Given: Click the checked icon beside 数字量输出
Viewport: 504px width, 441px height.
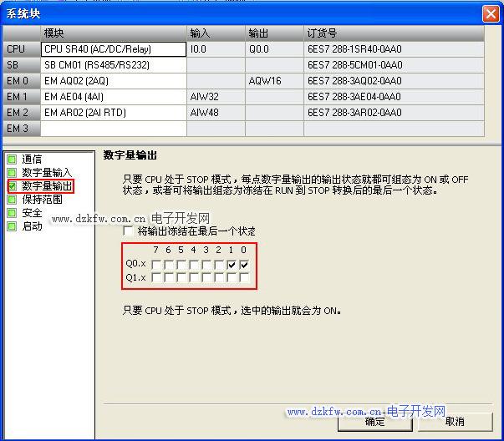Looking at the screenshot, I should point(12,185).
